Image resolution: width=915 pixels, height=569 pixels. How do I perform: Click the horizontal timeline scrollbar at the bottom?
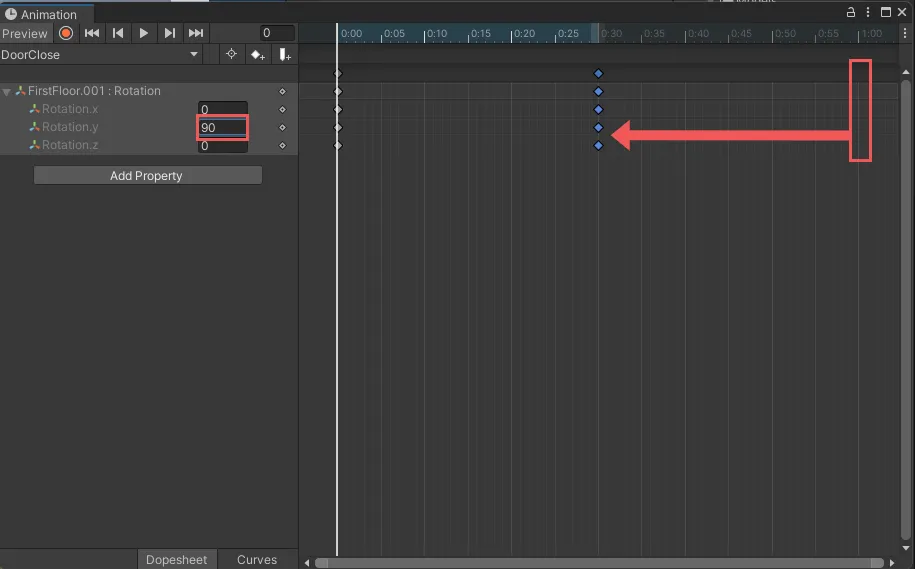point(598,563)
